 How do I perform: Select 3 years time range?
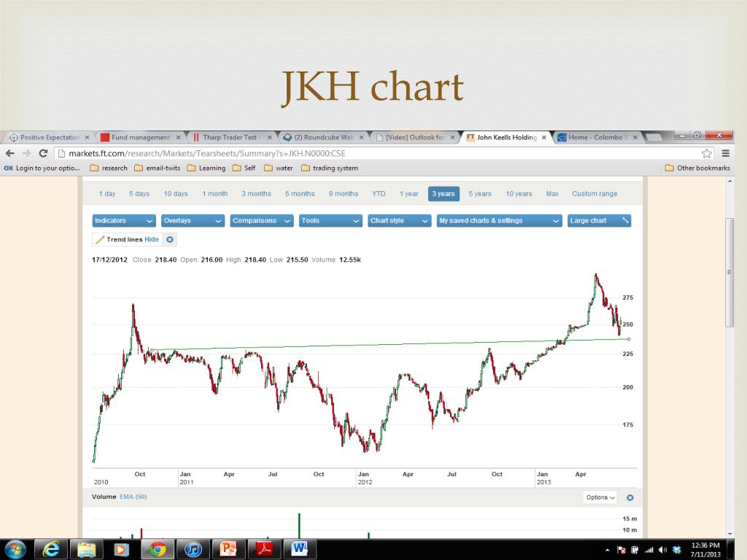(444, 194)
